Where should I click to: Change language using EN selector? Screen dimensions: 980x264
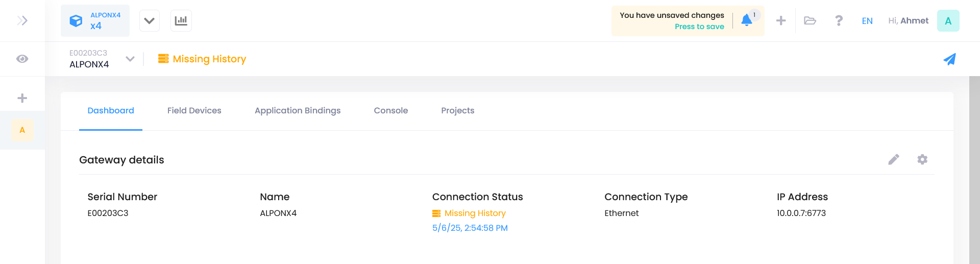pos(867,21)
